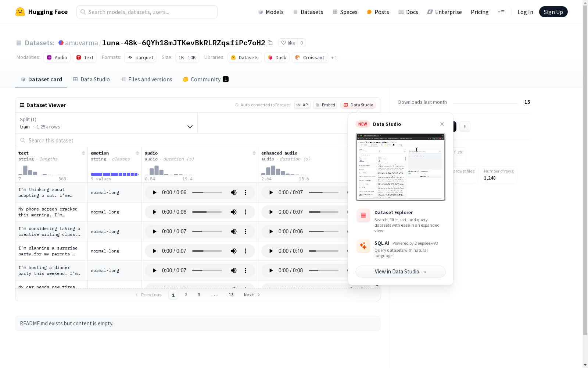Go to page 2 of the dataset
The height and width of the screenshot is (368, 588).
[186, 295]
